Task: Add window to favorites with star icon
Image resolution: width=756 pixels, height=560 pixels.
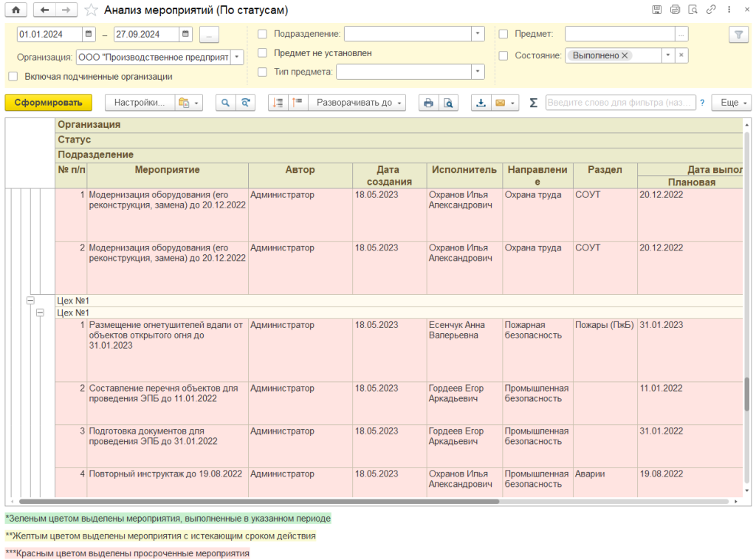Action: point(91,10)
